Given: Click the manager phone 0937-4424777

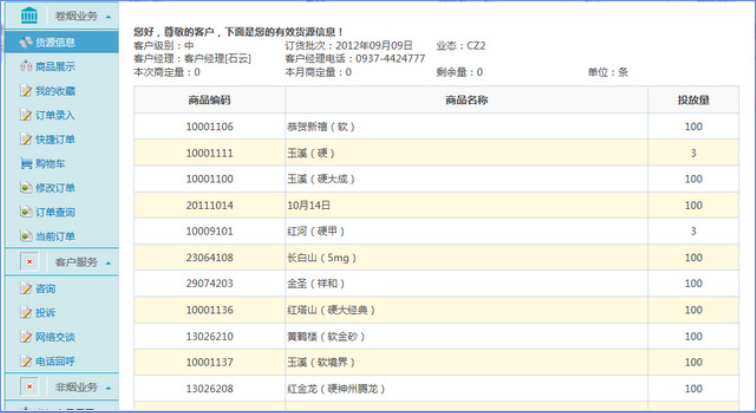Looking at the screenshot, I should pos(390,58).
